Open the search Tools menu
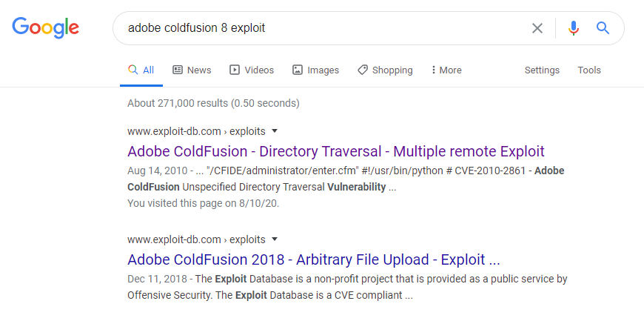 (589, 70)
